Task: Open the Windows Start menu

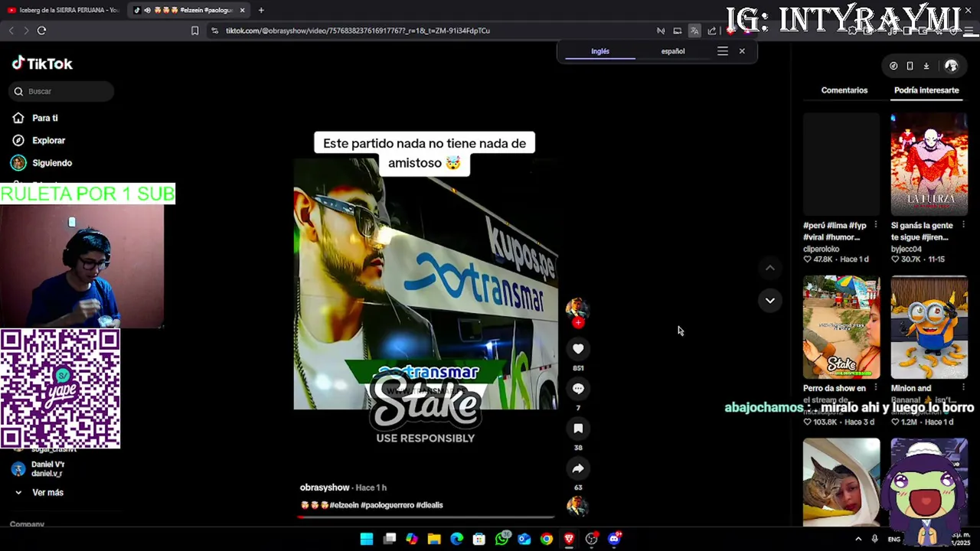Action: tap(367, 539)
